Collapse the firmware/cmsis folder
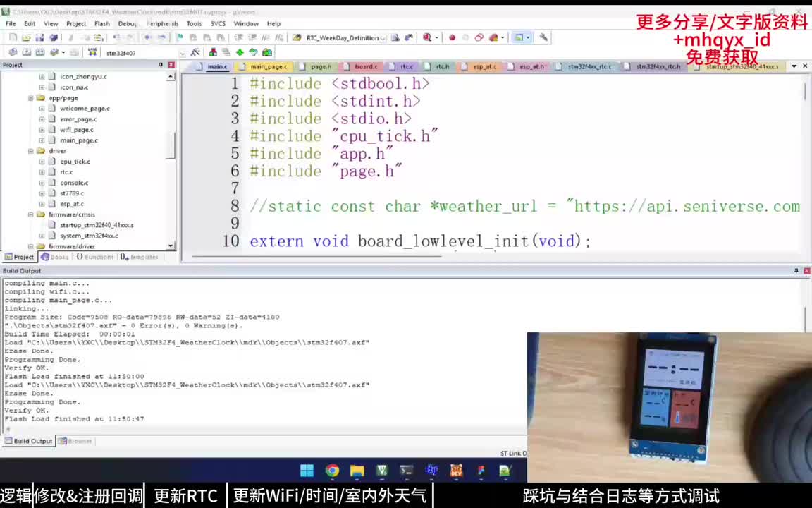Viewport: 812px width, 508px height. (x=31, y=214)
